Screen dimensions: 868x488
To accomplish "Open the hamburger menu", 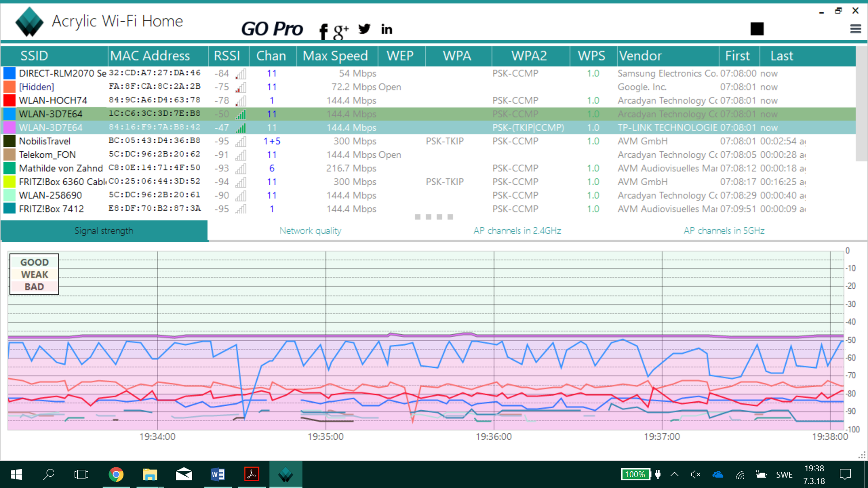I will tap(855, 29).
